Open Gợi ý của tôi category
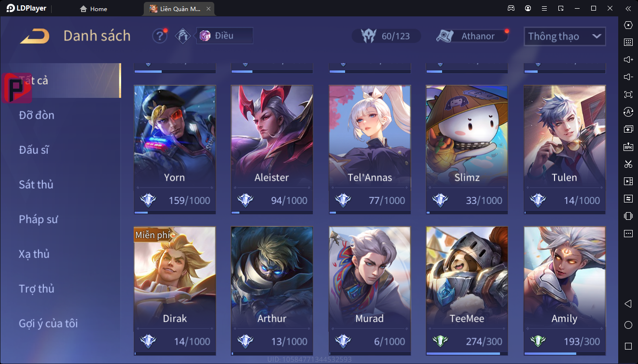 (48, 324)
